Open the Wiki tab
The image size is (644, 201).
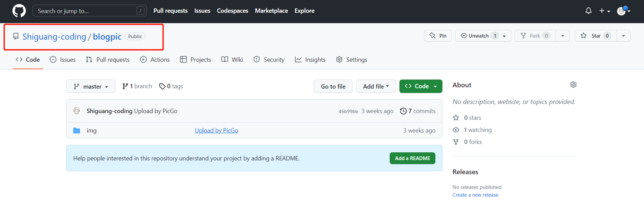[x=232, y=59]
